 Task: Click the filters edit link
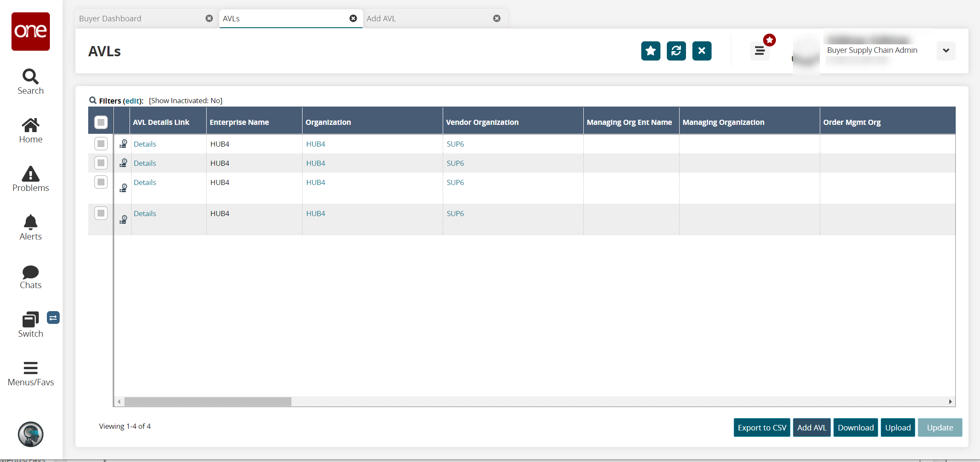point(133,101)
